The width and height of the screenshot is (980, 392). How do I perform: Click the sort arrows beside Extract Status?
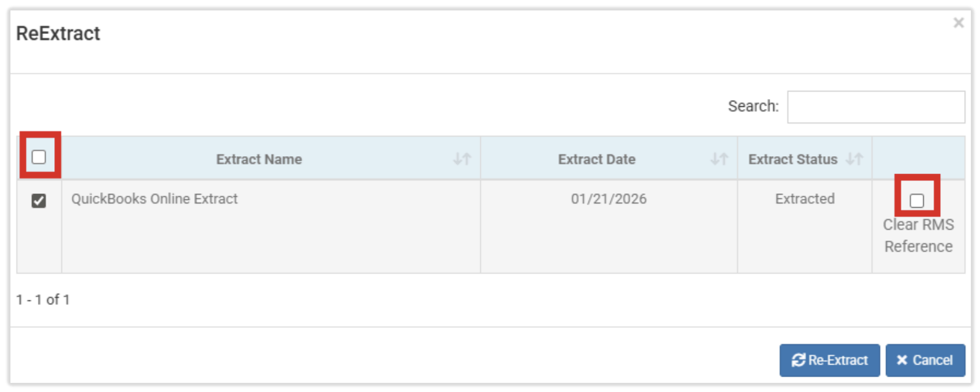[x=854, y=159]
